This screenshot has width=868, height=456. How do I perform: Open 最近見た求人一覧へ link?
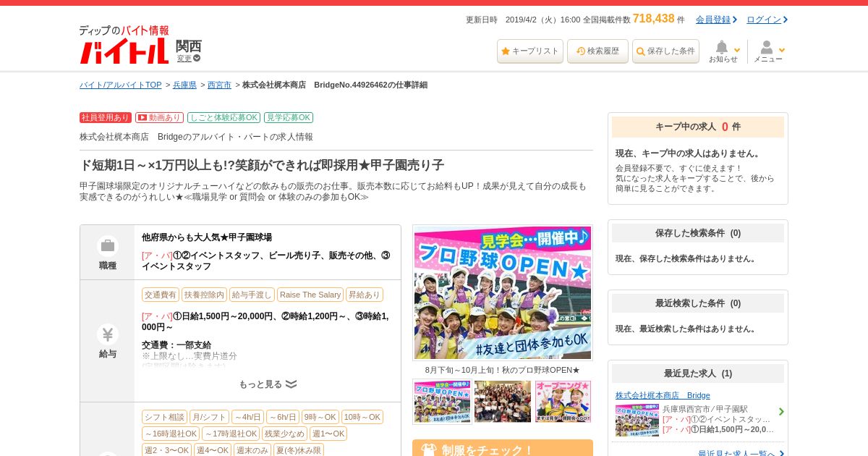736,454
